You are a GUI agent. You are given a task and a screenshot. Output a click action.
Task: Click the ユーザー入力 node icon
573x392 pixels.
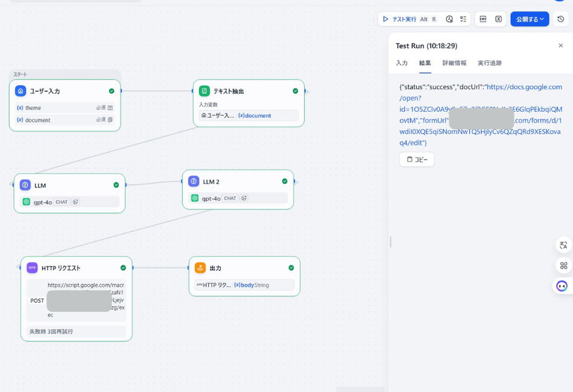pyautogui.click(x=21, y=90)
